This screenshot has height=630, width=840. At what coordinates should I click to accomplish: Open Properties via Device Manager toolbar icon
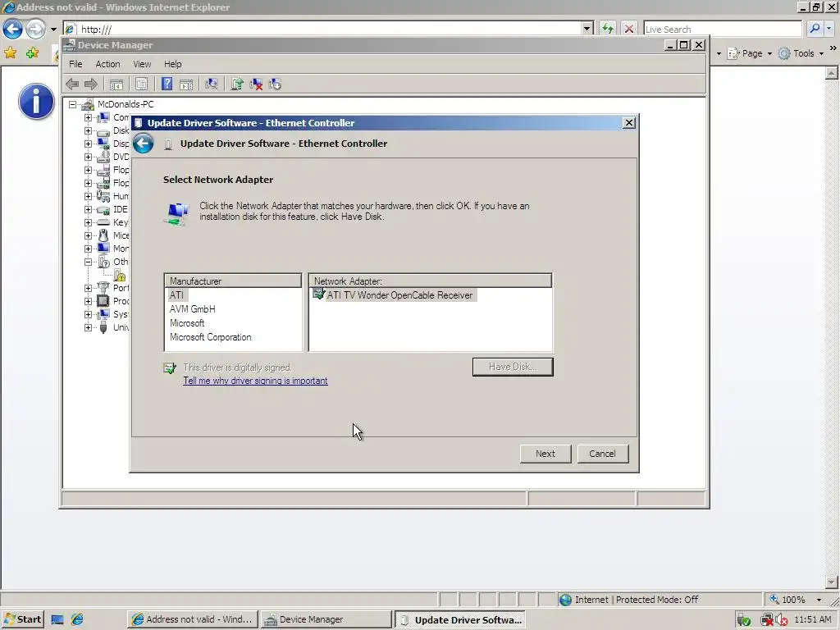tap(141, 84)
